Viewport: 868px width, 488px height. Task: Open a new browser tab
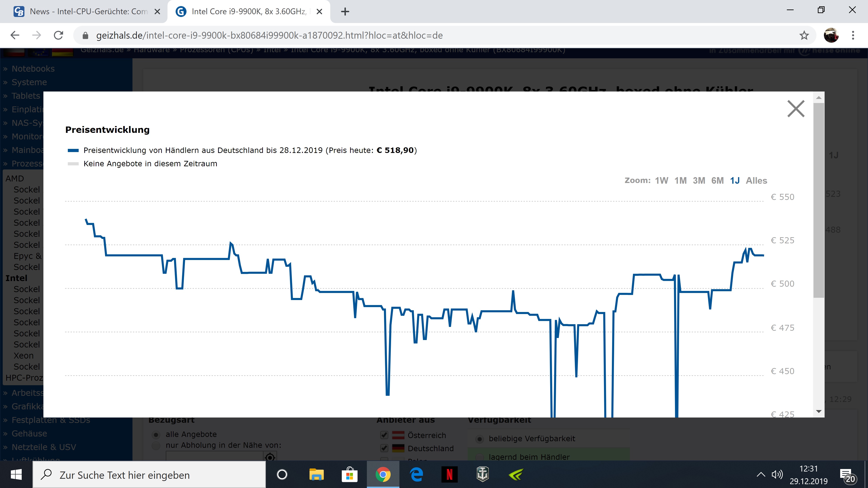345,12
